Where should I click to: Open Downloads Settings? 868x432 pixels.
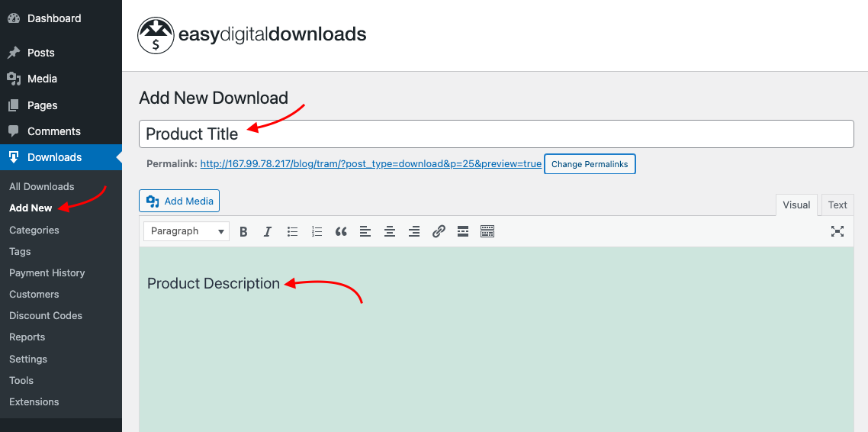(x=28, y=359)
